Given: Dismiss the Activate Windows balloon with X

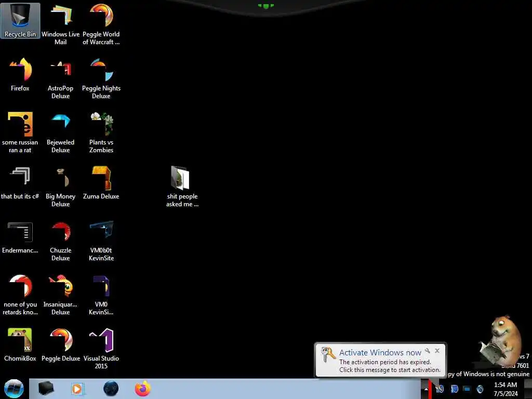Looking at the screenshot, I should pos(437,351).
